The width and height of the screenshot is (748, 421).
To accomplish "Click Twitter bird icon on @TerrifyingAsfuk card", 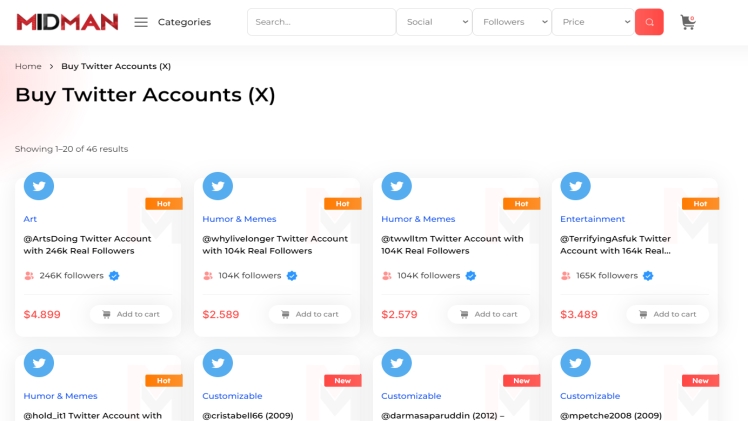I will click(575, 186).
